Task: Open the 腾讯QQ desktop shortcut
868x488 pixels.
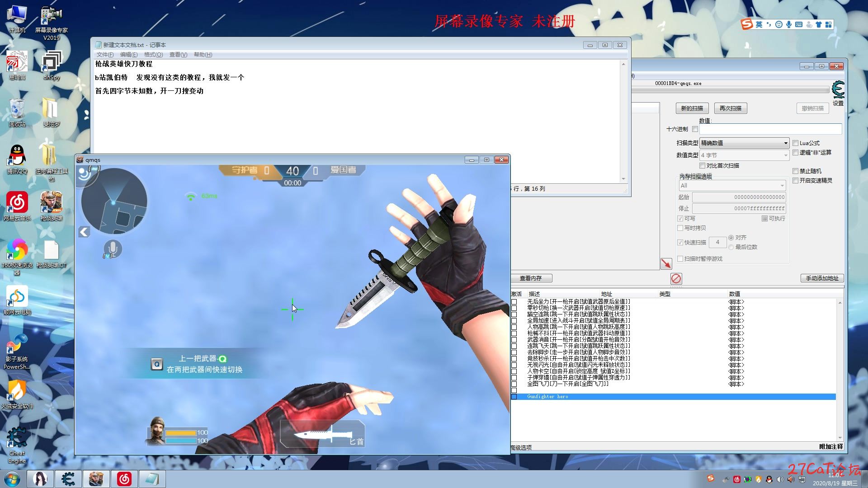Action: (x=17, y=159)
